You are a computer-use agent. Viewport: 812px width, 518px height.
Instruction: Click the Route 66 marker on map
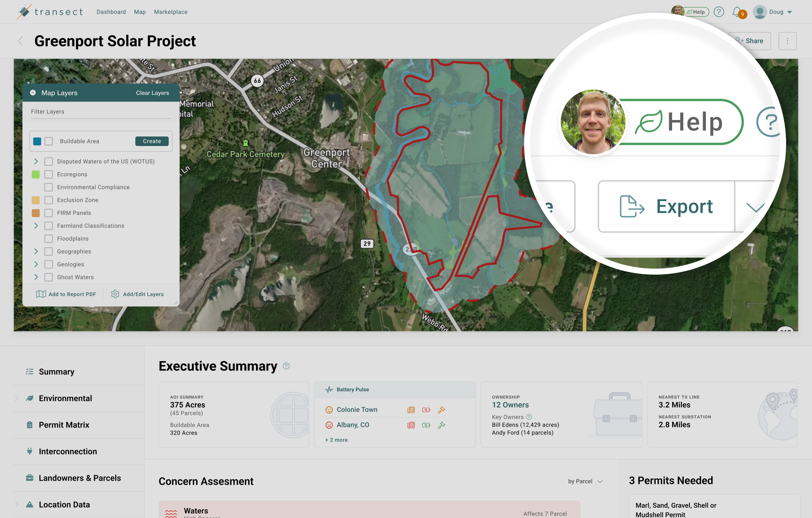pyautogui.click(x=257, y=81)
